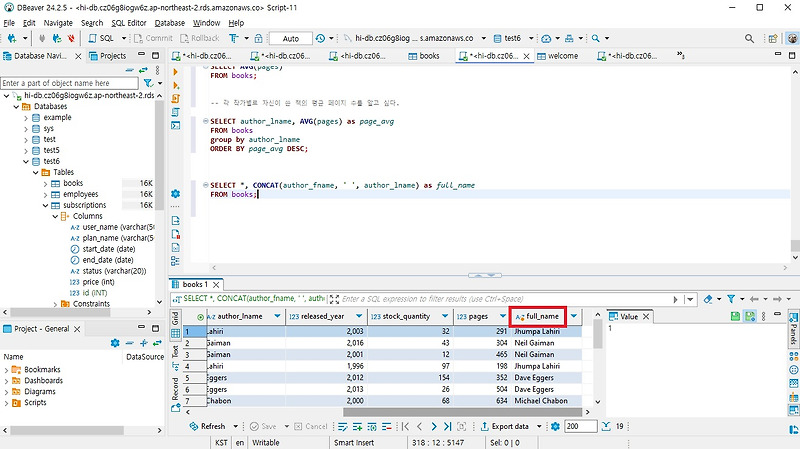Click the result set filter funnel icon
The image size is (800, 449).
coord(731,299)
